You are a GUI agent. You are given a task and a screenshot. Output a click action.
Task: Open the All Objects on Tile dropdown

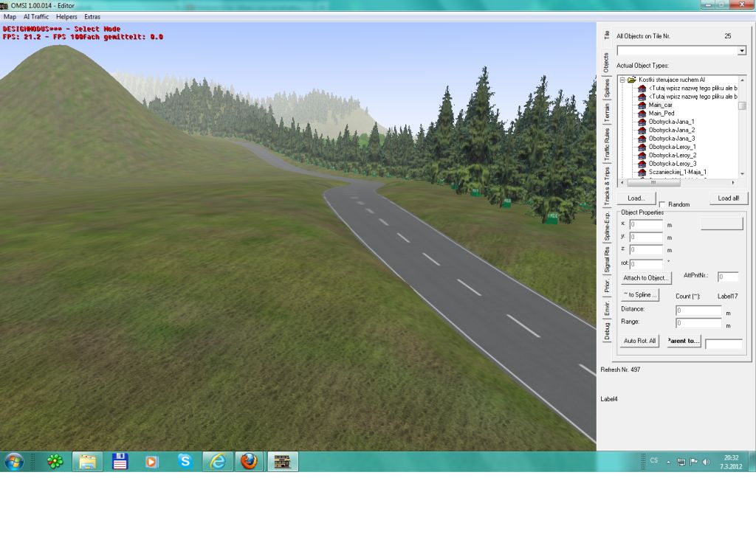pos(741,51)
